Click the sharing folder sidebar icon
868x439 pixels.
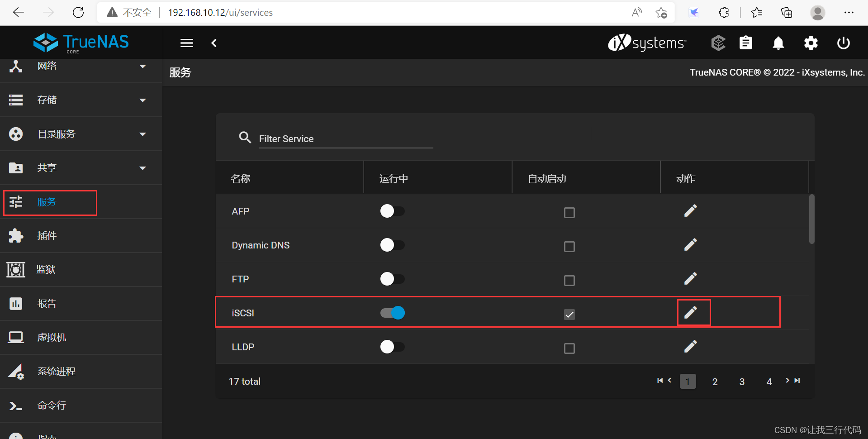(16, 168)
